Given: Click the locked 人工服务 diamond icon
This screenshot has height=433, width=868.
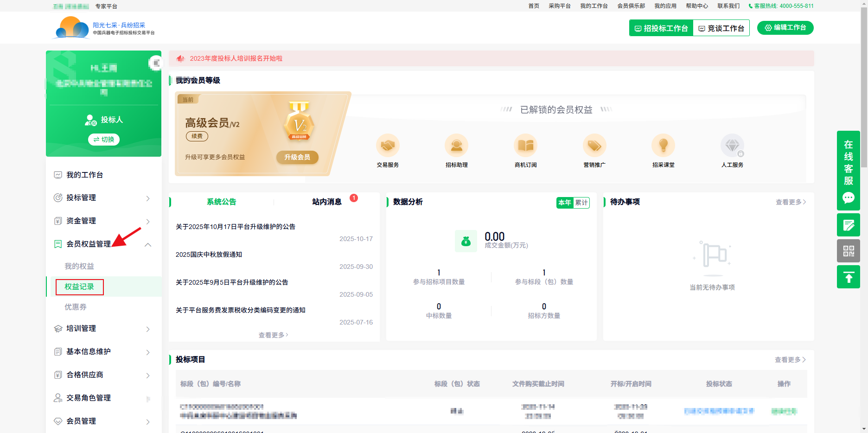Looking at the screenshot, I should coord(732,146).
